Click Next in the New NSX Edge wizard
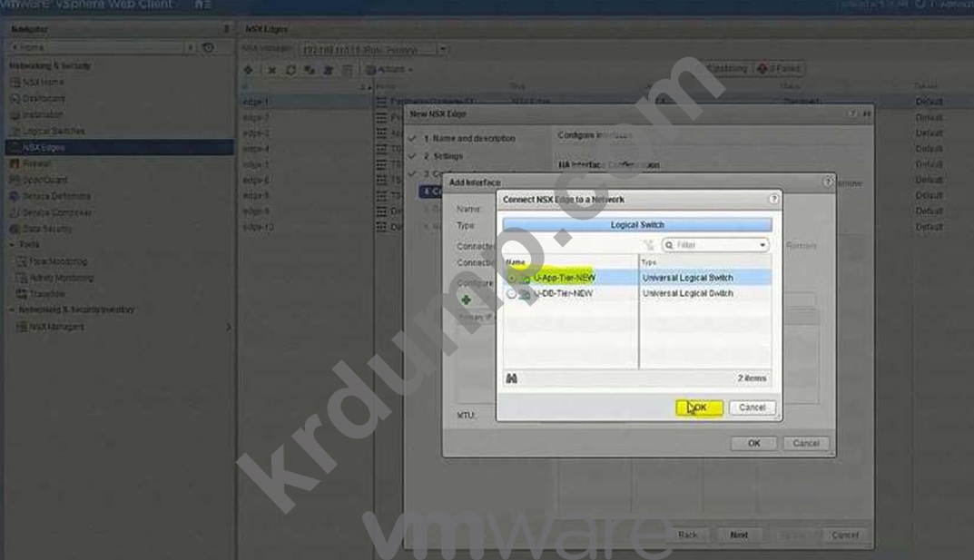Viewport: 974px width, 560px height. pos(739,535)
